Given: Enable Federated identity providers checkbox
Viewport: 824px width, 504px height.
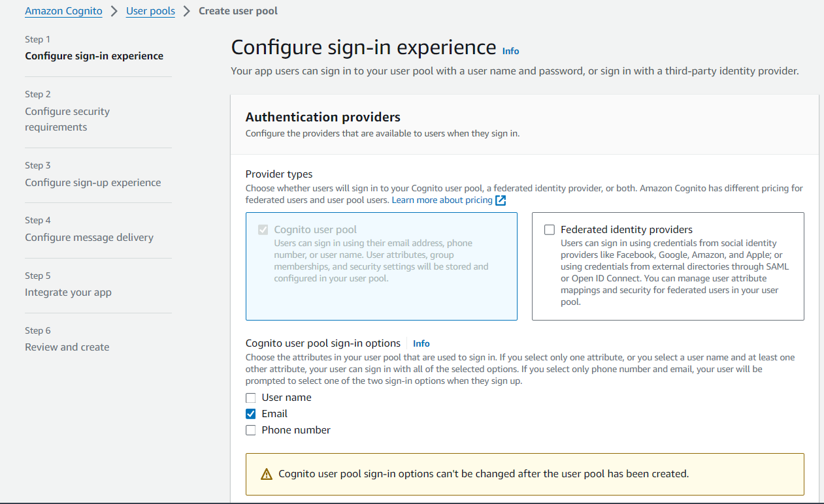Looking at the screenshot, I should 550,230.
